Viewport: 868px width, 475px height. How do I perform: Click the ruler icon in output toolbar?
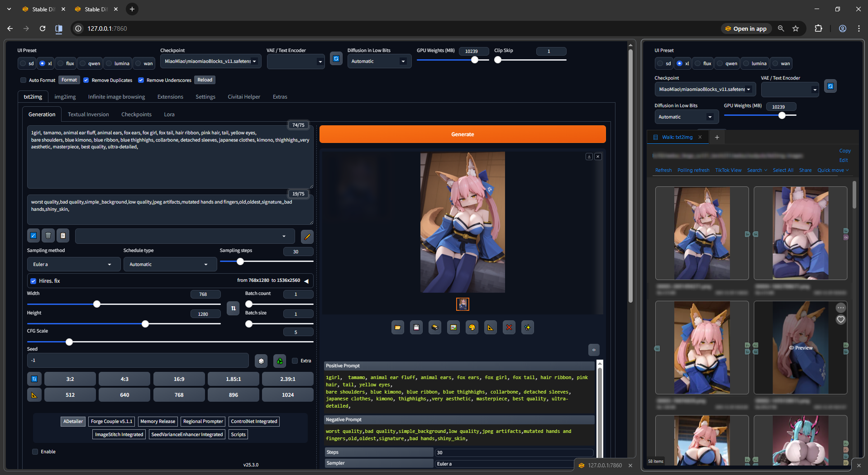491,328
